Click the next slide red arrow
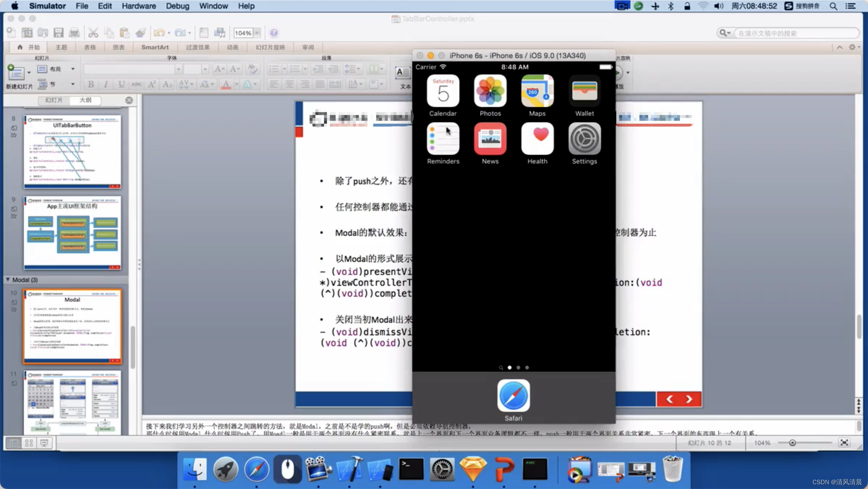This screenshot has width=868, height=489. tap(689, 399)
